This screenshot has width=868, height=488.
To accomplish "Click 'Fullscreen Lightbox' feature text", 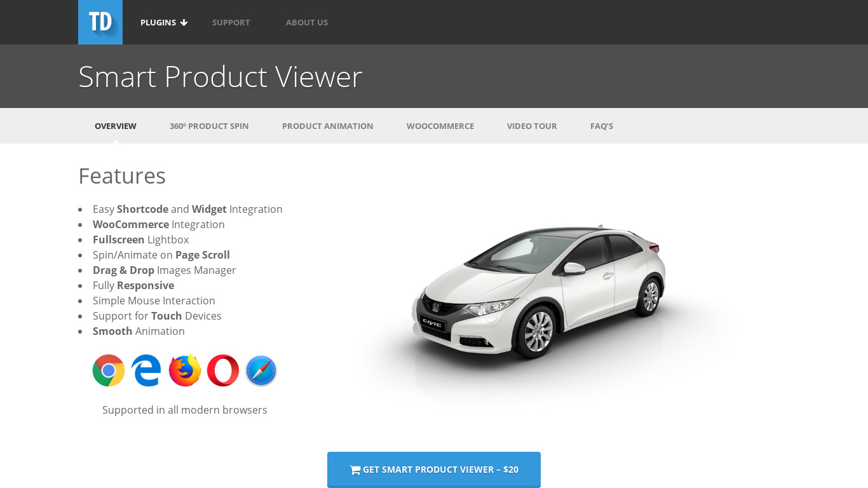I will click(141, 240).
